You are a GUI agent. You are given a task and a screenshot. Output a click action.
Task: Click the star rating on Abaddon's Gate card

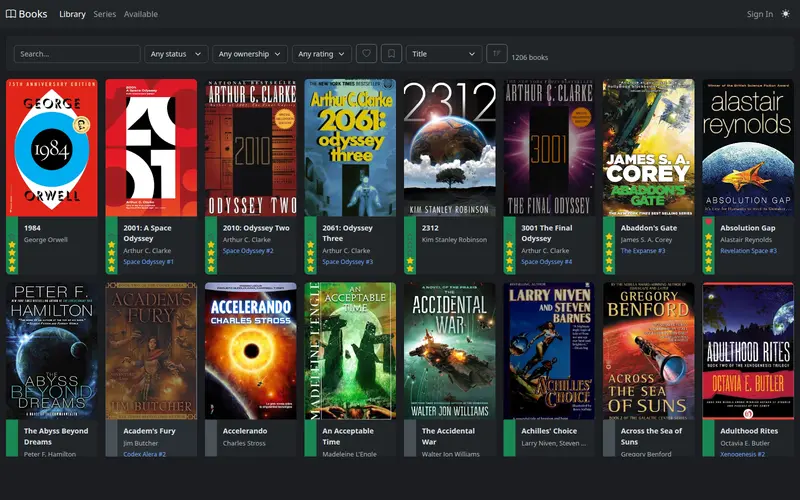pos(609,253)
